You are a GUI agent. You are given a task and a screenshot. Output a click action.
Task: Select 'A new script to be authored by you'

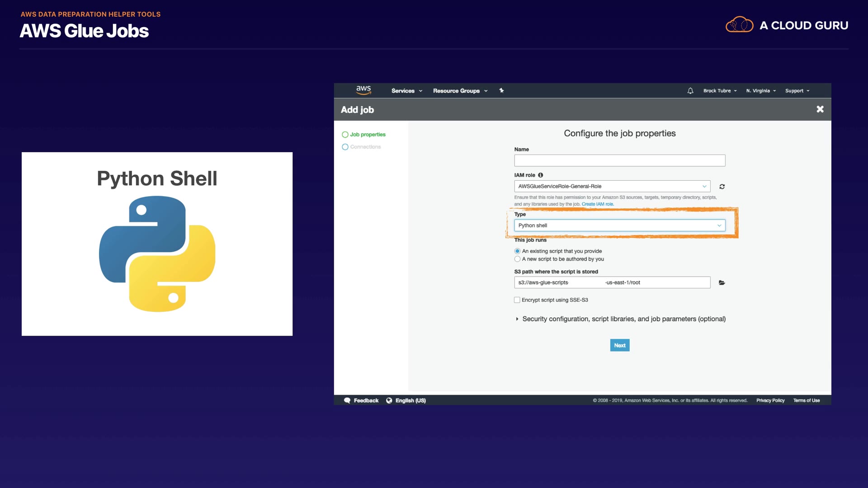pos(517,259)
